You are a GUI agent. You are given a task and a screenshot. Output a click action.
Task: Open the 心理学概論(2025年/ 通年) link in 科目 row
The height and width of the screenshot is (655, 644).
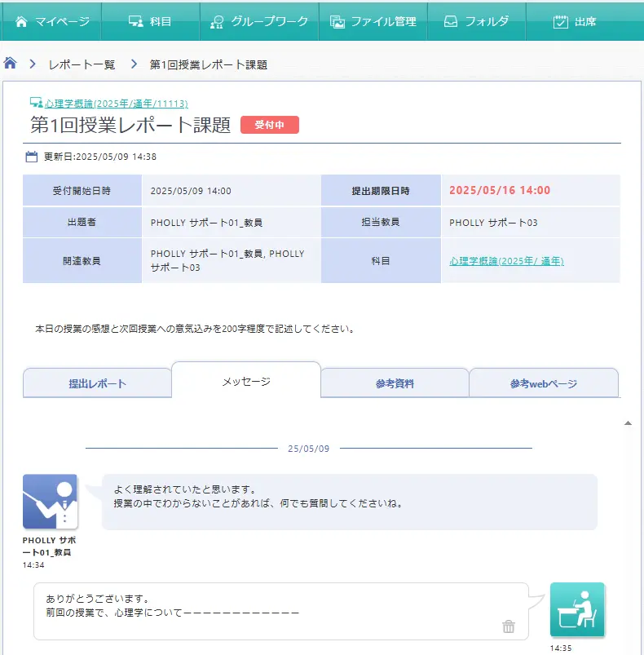click(x=506, y=261)
